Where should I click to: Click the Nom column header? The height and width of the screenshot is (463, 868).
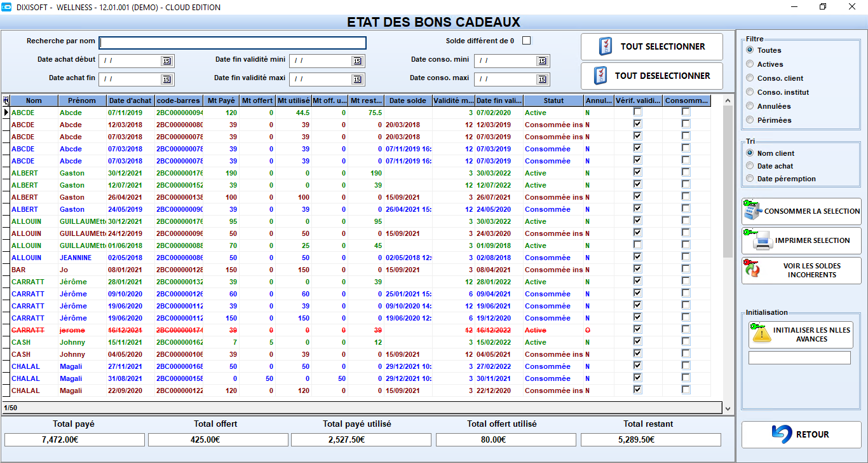tap(34, 100)
